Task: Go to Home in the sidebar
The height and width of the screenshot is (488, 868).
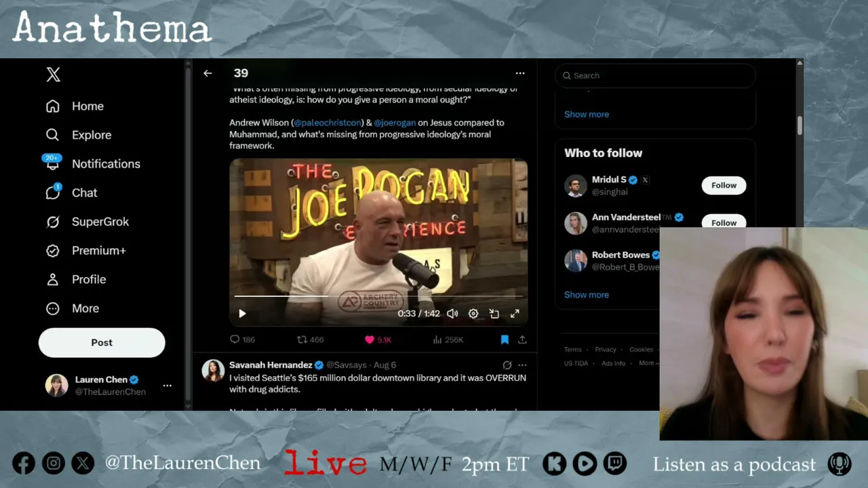Action: coord(75,106)
